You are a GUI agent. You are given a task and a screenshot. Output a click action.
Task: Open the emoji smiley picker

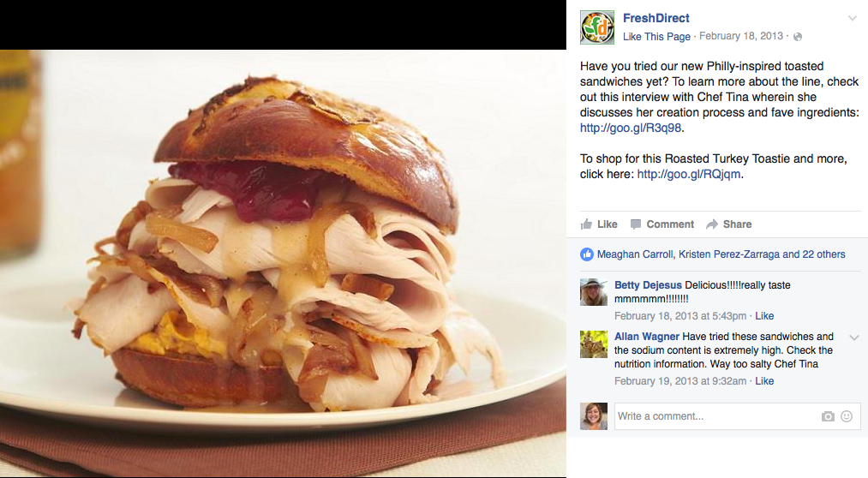coord(847,416)
